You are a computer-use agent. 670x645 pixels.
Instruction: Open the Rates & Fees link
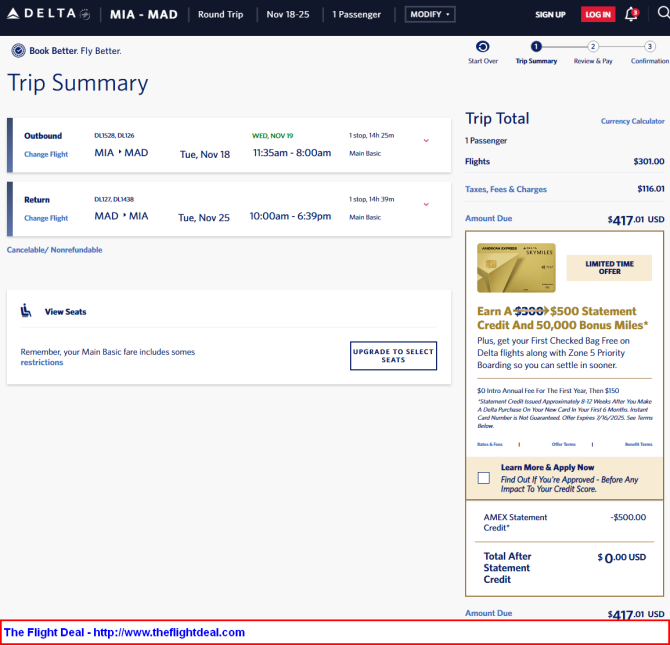coord(490,444)
